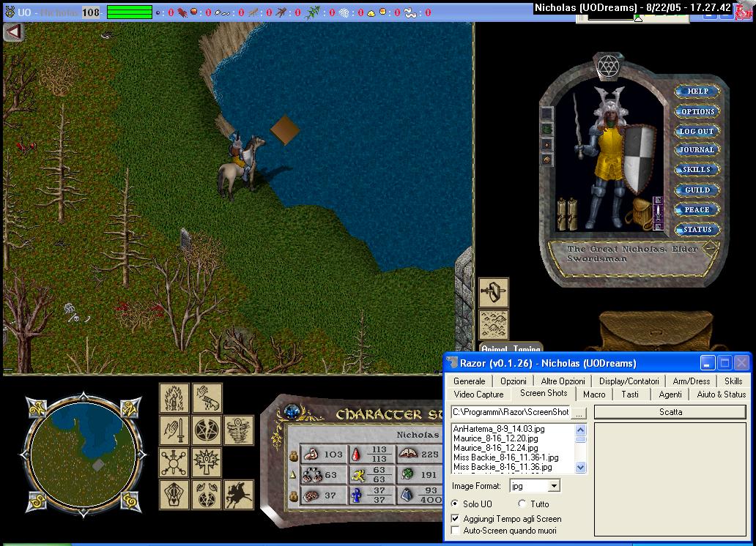Go to the Display/Contatori tab
756x546 pixels.
(629, 381)
